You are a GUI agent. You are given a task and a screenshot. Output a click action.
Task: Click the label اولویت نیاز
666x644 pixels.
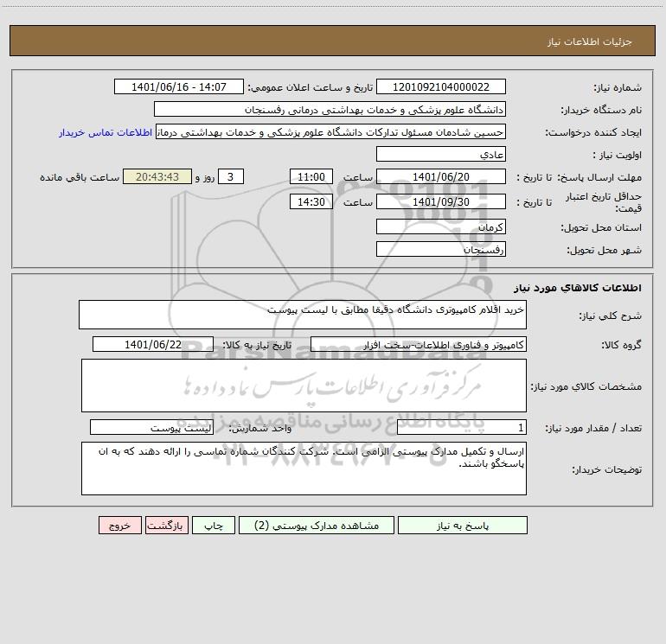[x=618, y=156]
